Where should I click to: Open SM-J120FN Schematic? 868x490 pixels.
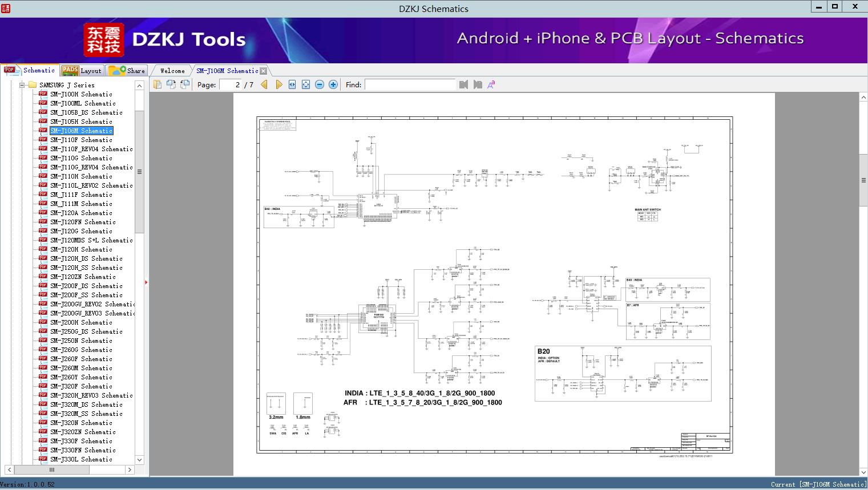(x=83, y=222)
